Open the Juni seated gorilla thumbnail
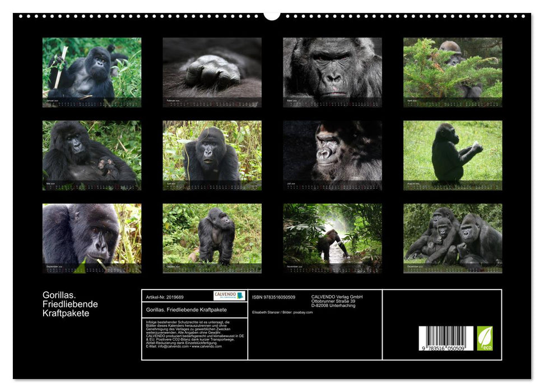 [212, 154]
